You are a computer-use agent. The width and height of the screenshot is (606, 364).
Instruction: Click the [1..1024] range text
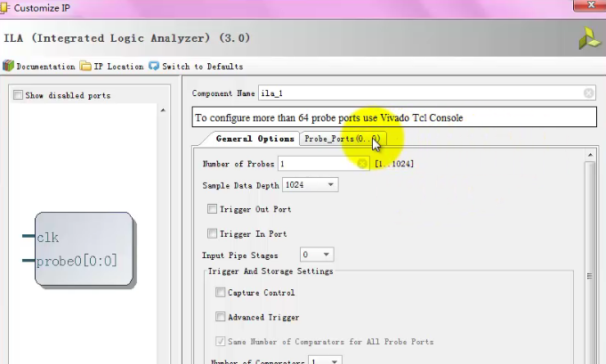(x=394, y=164)
